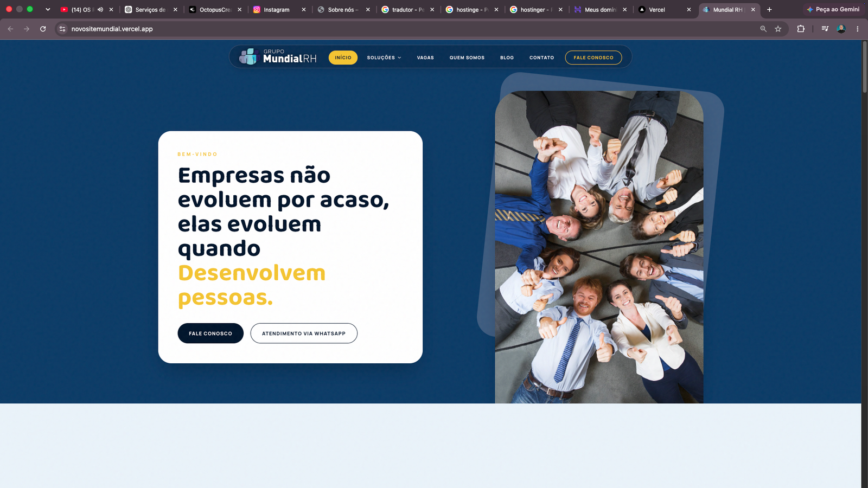The image size is (868, 488).
Task: Open the media control icon in toolbar
Action: pos(825,29)
